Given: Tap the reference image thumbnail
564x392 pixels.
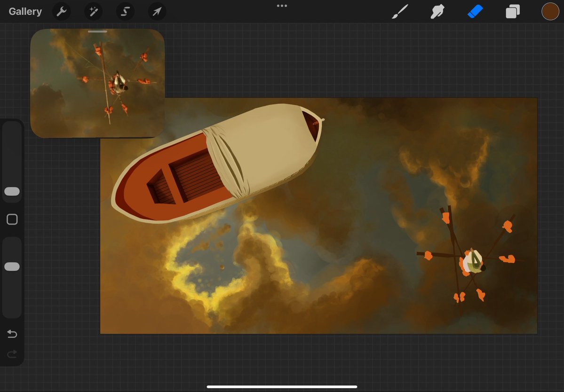Looking at the screenshot, I should click(x=97, y=83).
